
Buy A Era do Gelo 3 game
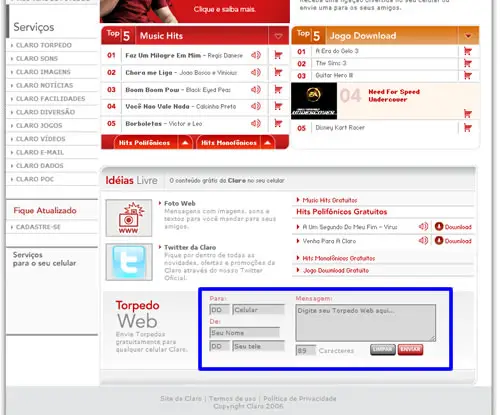pos(468,51)
